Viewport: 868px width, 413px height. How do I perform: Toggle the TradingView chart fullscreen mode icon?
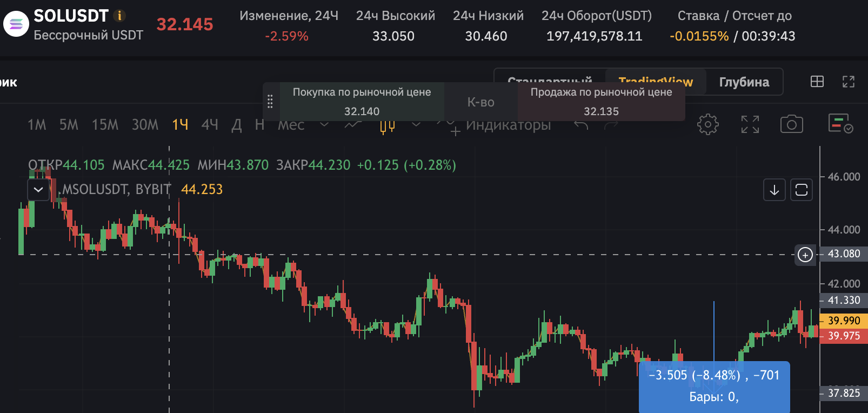[750, 124]
